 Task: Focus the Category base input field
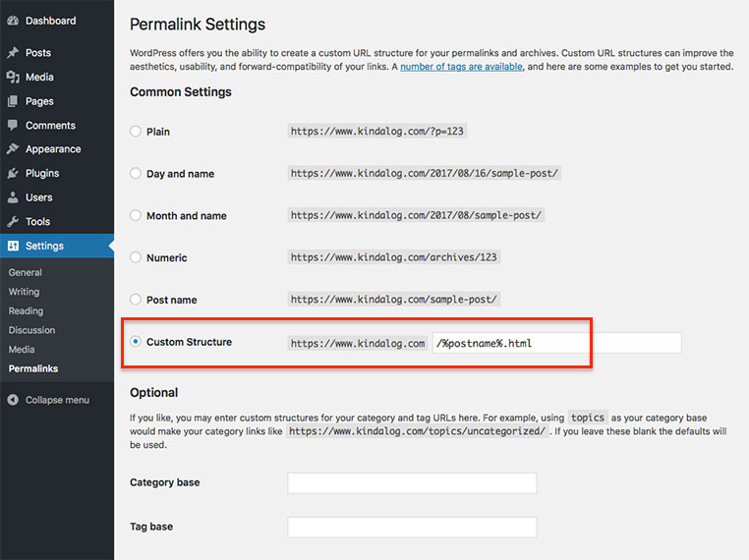click(x=412, y=483)
